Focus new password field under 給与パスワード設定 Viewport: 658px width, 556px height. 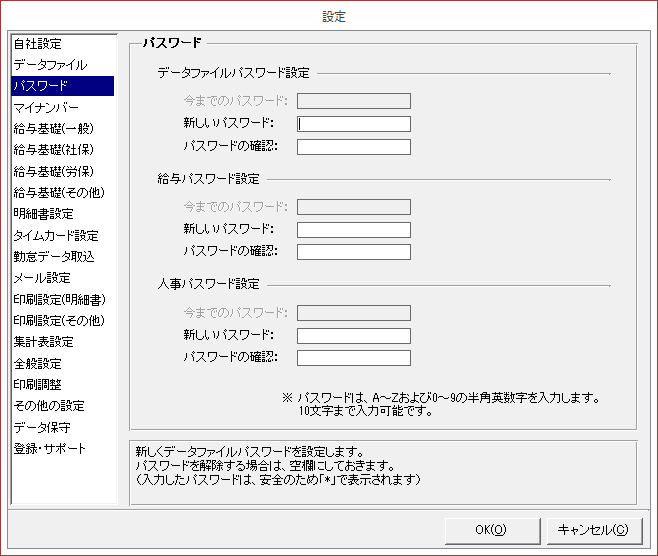point(354,230)
